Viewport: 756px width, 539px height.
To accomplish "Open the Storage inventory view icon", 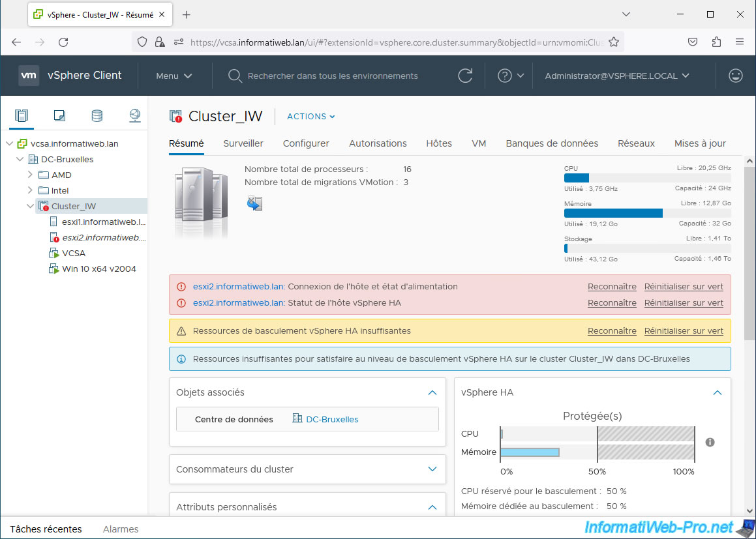I will [x=97, y=116].
